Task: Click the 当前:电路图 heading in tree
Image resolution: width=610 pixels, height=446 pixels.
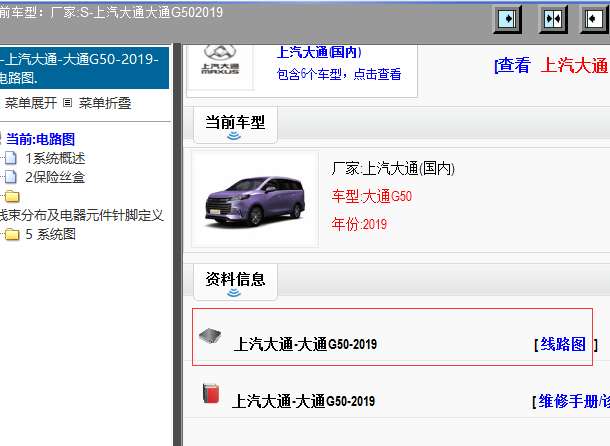Action: (x=40, y=139)
